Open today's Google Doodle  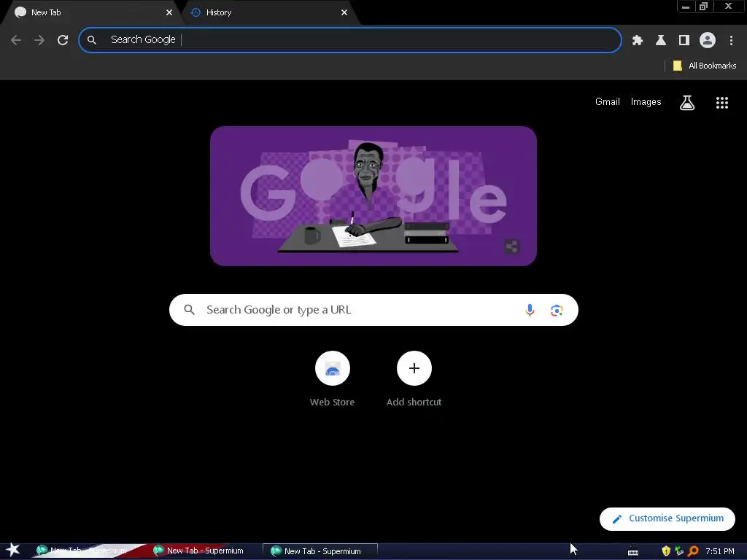373,195
